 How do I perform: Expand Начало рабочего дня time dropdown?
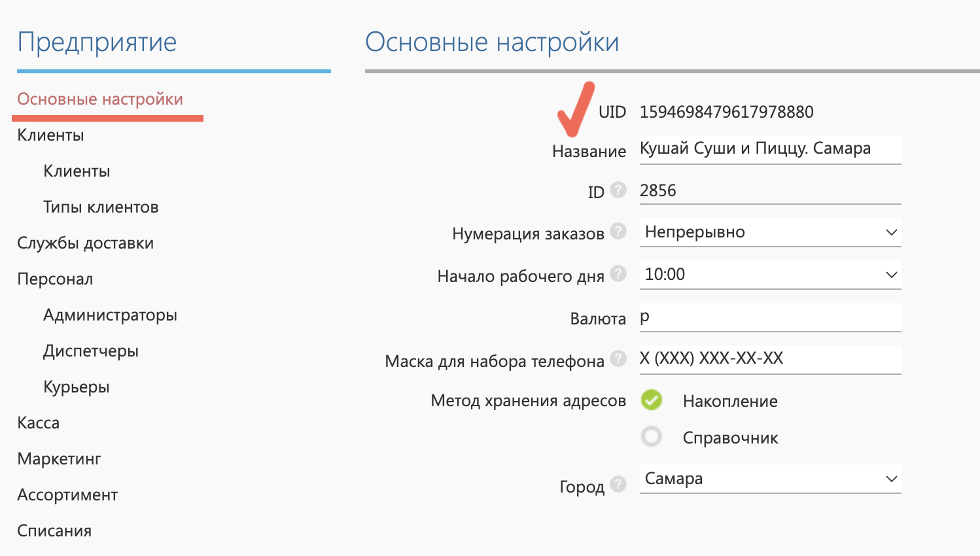point(769,275)
